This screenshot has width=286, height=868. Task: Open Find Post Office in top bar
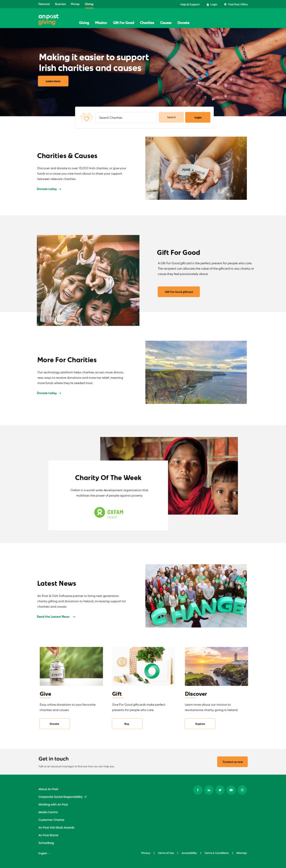(236, 4)
